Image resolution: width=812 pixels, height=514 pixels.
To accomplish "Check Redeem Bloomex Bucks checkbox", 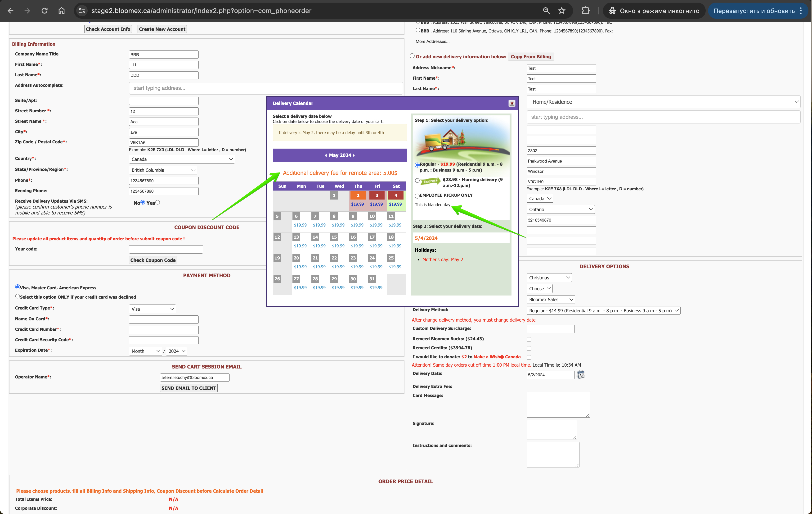I will pyautogui.click(x=529, y=339).
